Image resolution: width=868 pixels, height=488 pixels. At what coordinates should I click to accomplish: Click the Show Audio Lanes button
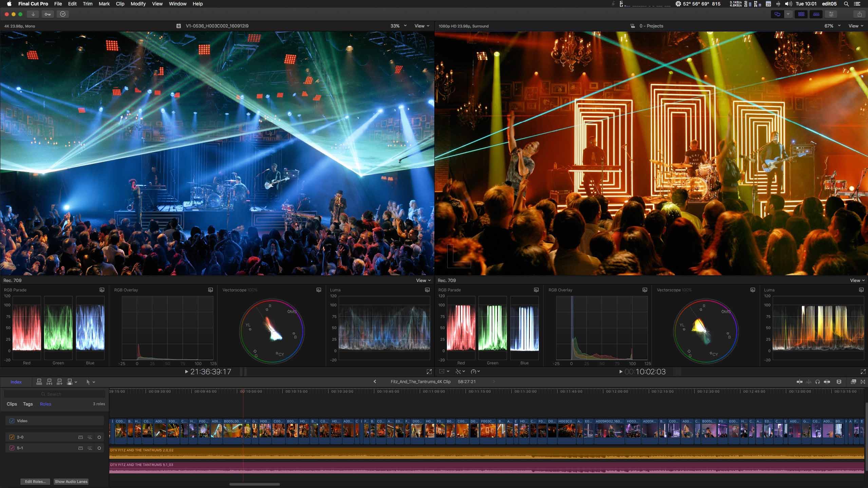71,482
